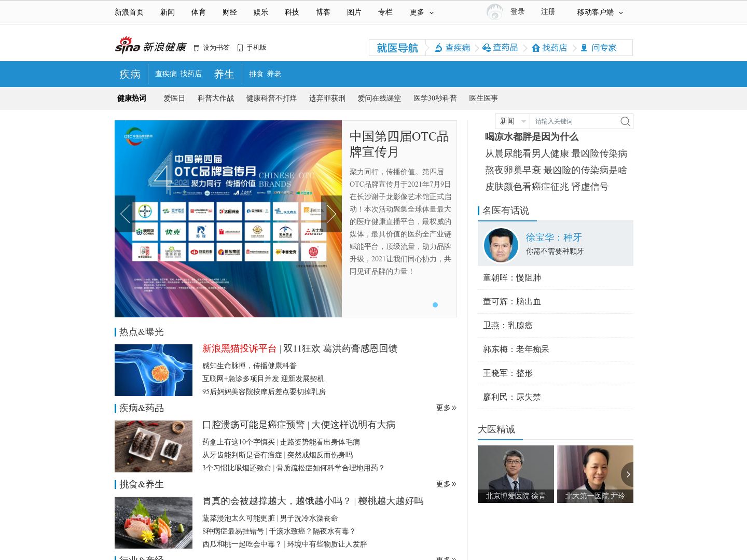Open 王晓军：整形 entry
This screenshot has height=560, width=747.
(508, 373)
